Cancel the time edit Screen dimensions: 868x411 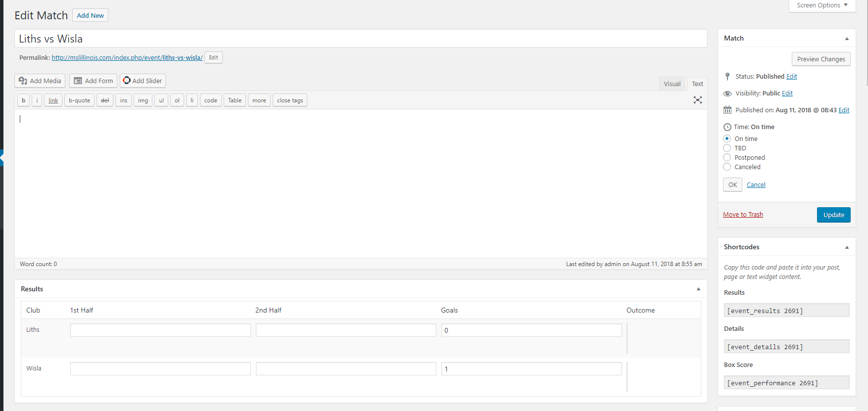756,184
